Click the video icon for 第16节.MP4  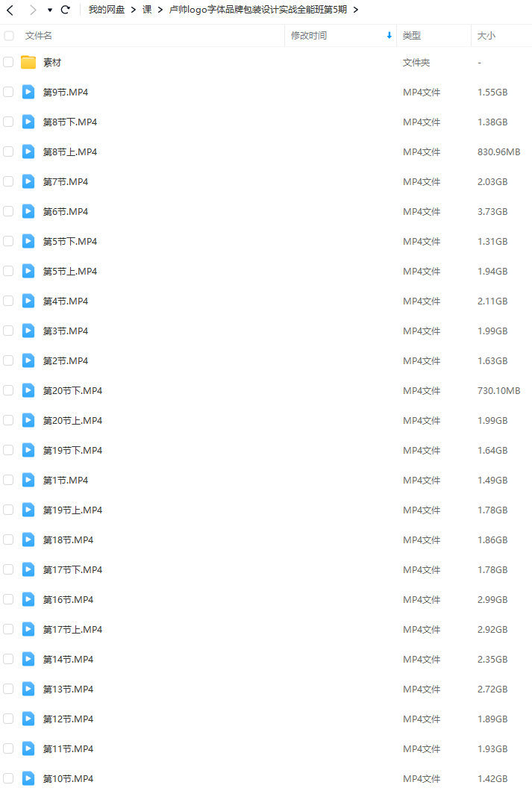(28, 599)
